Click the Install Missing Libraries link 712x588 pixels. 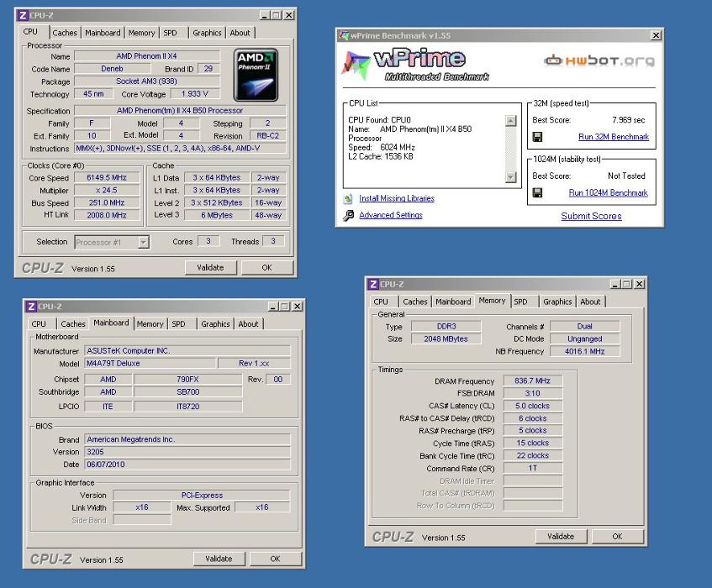[x=397, y=198]
